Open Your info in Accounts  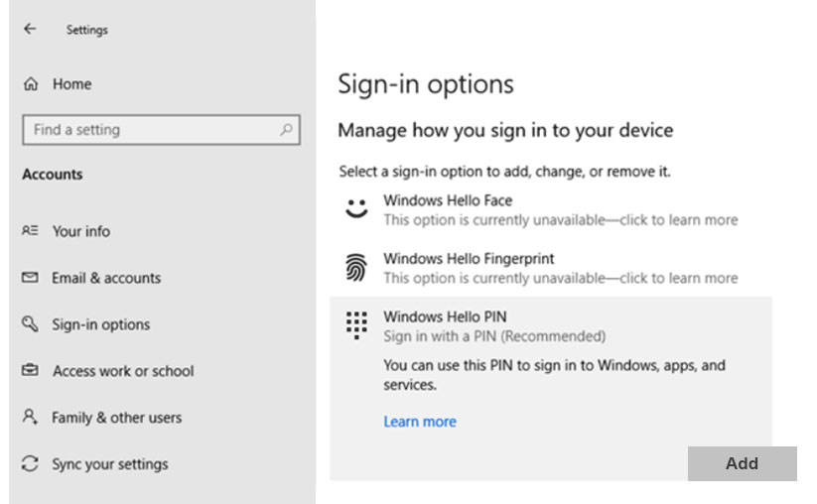(81, 230)
